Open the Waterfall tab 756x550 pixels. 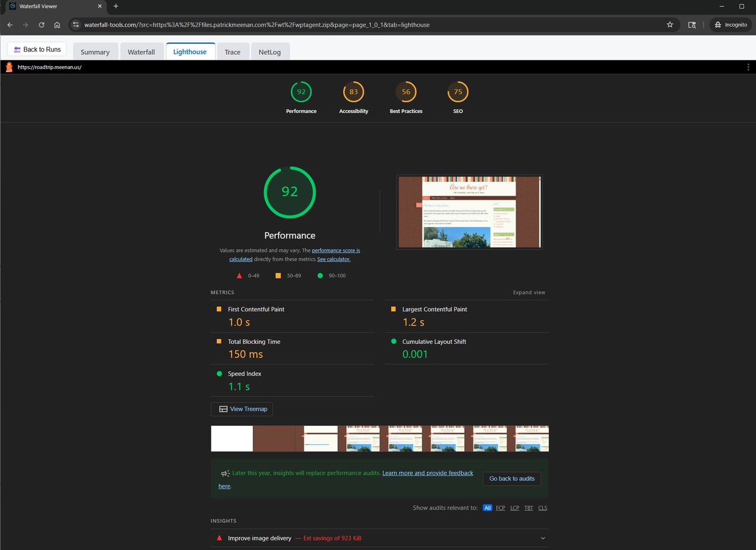tap(141, 52)
